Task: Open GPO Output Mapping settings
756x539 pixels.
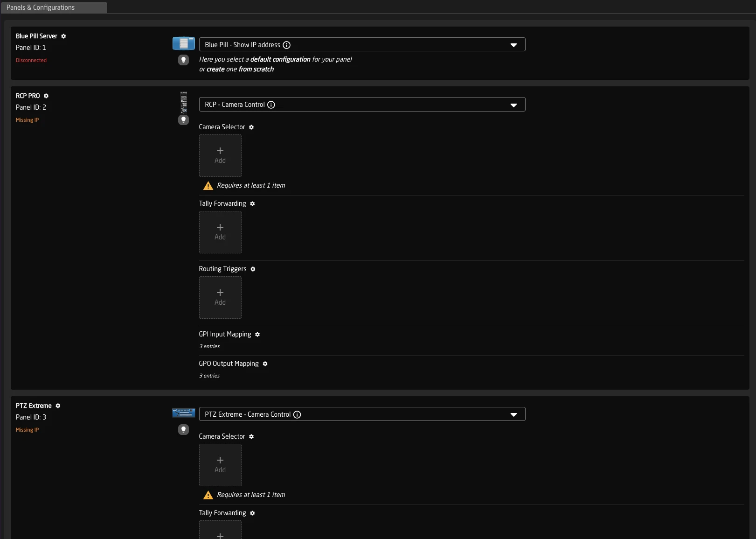Action: [265, 364]
